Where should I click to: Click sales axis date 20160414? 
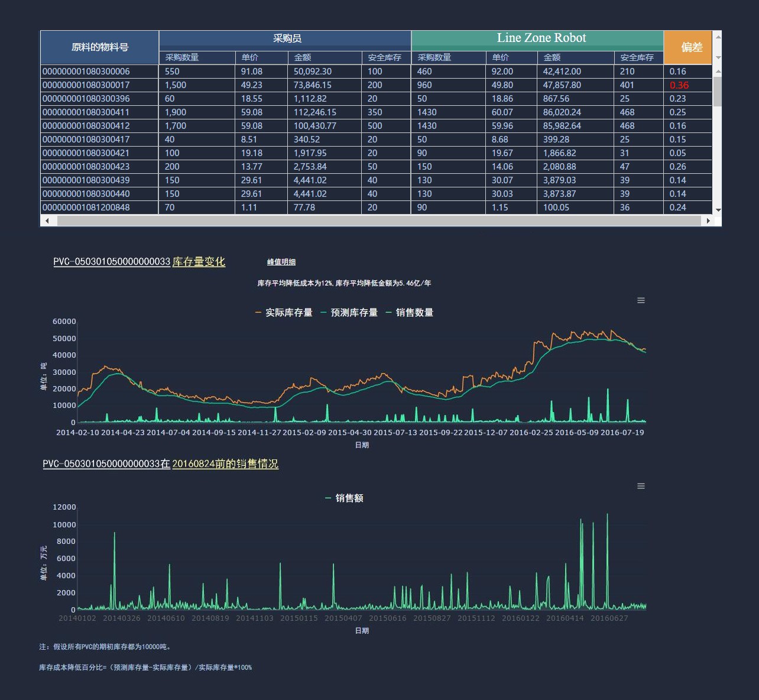click(x=565, y=618)
